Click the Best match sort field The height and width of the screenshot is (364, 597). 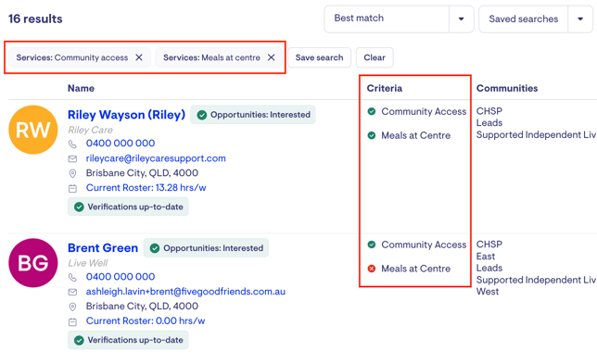click(387, 19)
